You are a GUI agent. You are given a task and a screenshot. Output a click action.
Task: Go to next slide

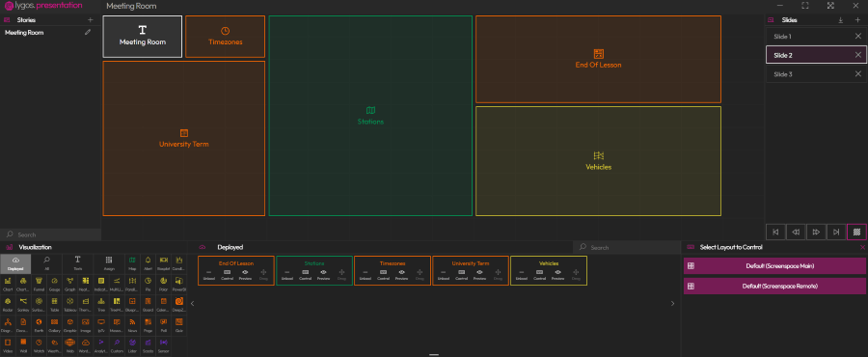pos(816,232)
